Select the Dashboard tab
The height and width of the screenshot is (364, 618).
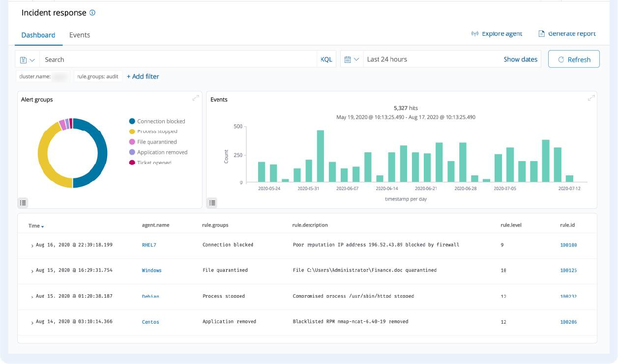coord(38,35)
